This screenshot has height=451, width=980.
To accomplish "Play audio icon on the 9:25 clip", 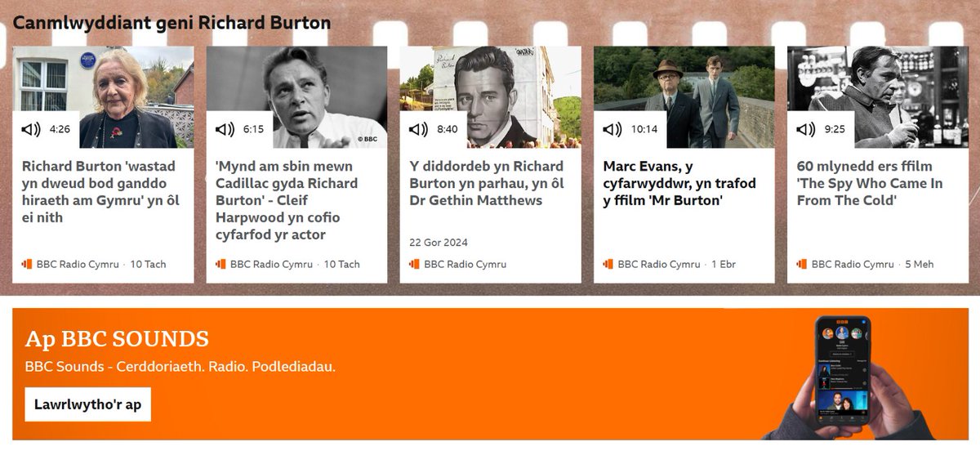I will click(x=805, y=129).
